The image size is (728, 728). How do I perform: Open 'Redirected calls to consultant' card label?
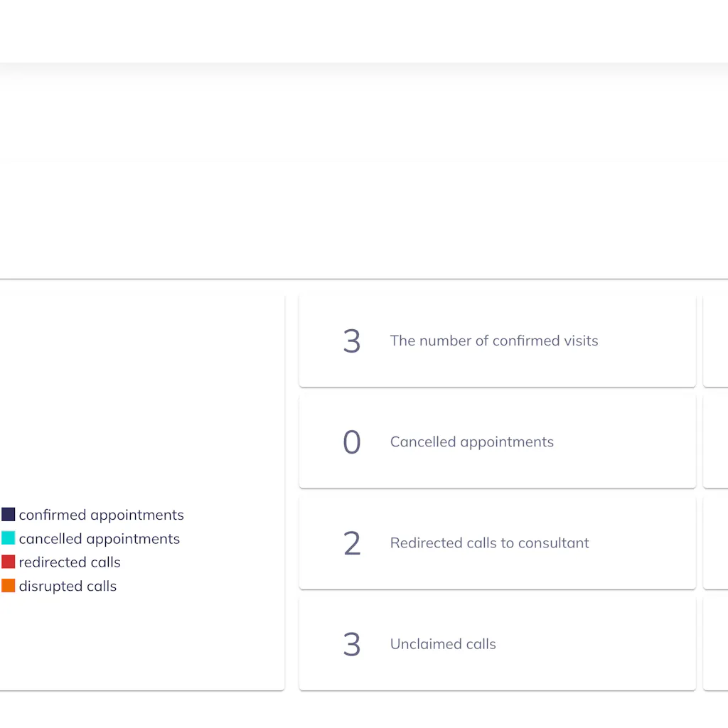point(489,543)
